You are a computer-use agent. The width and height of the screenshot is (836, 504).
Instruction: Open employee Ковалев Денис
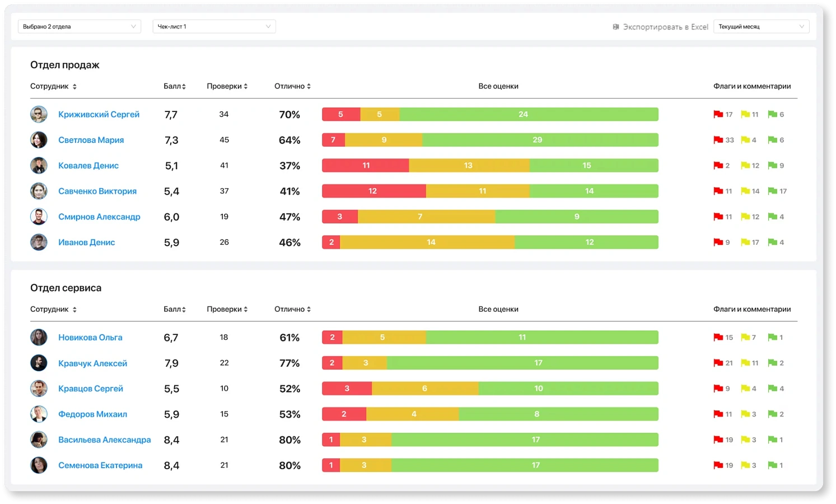click(x=88, y=166)
